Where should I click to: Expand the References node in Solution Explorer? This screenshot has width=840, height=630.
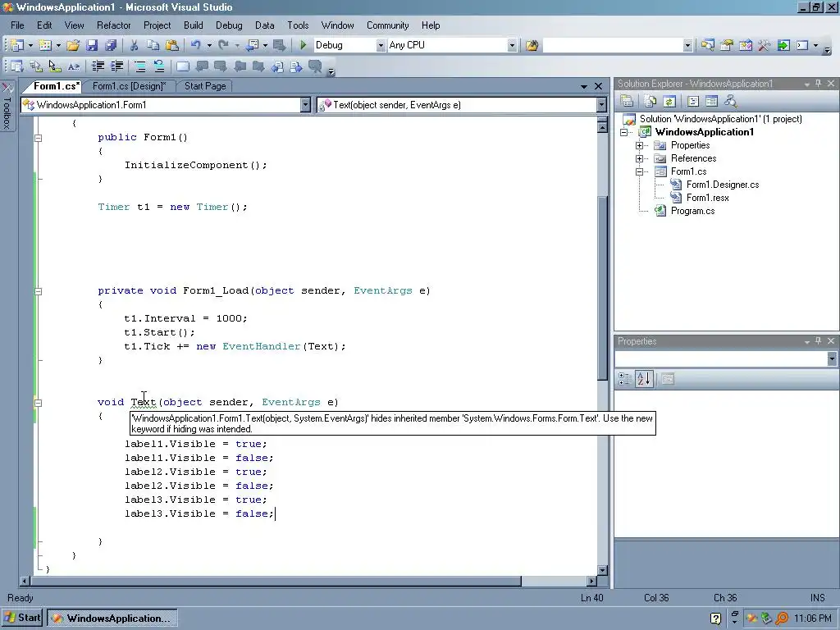(639, 158)
